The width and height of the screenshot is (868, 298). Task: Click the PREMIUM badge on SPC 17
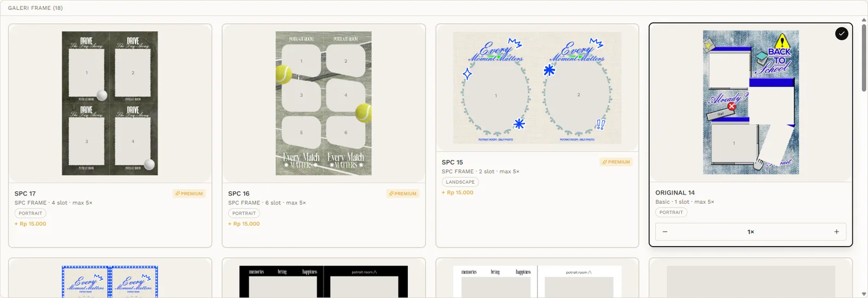(189, 193)
